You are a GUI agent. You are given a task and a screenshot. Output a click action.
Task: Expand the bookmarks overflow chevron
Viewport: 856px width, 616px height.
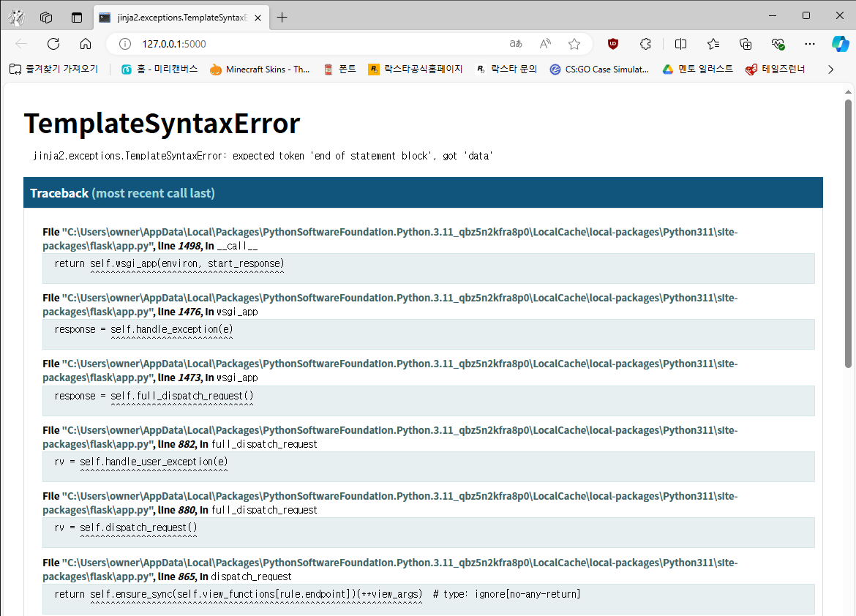click(831, 70)
